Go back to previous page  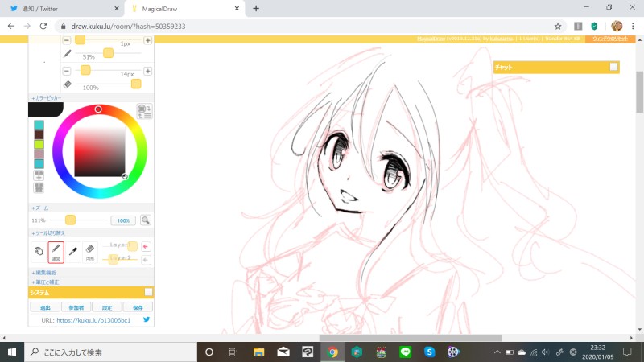coord(11,27)
